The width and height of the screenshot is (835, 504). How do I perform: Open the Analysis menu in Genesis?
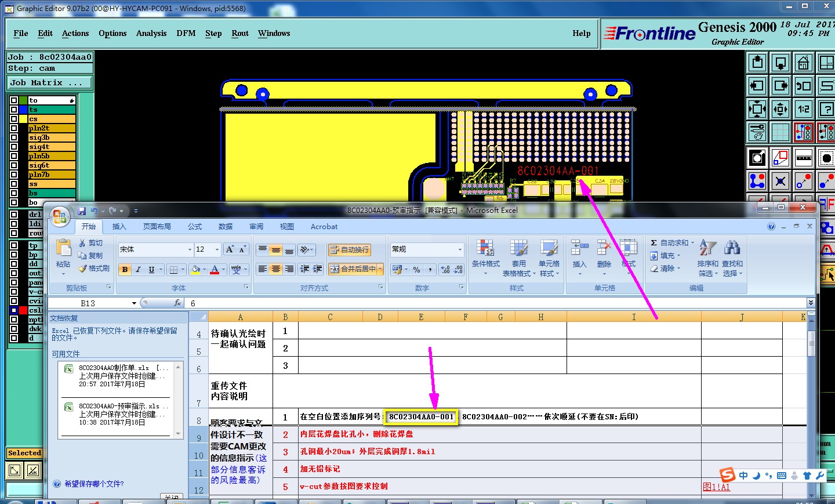click(x=151, y=33)
